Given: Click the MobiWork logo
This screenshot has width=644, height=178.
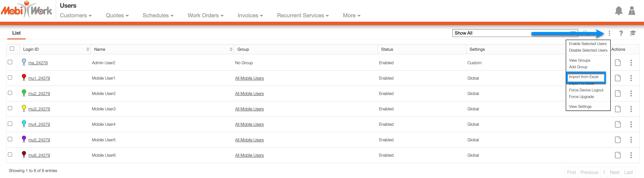Looking at the screenshot, I should click(x=27, y=10).
